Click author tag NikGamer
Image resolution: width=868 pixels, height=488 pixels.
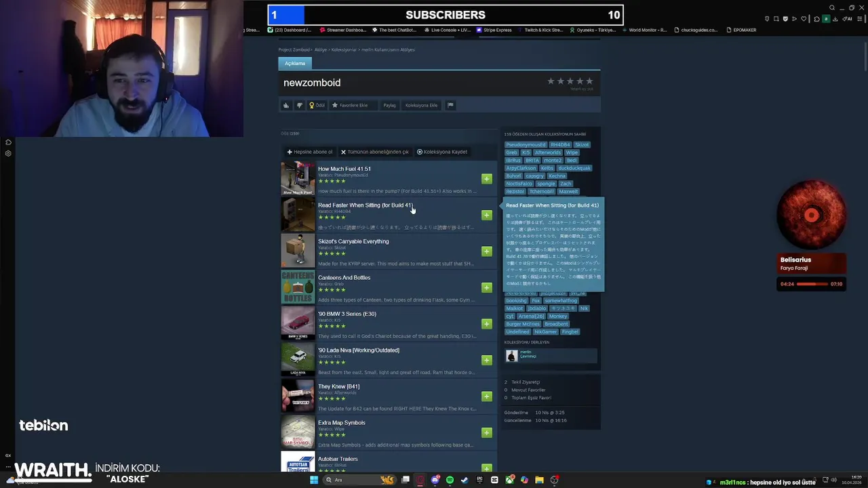(x=545, y=332)
